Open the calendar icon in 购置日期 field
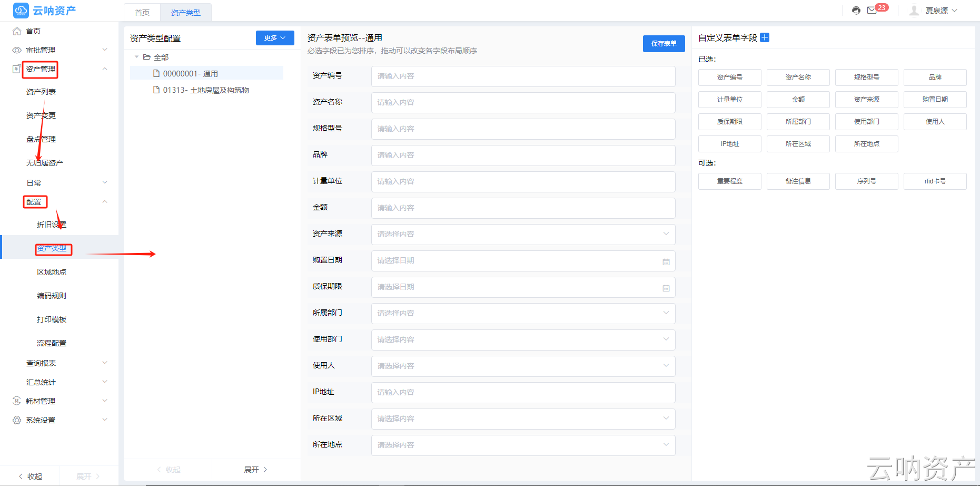The width and height of the screenshot is (980, 486). 666,261
